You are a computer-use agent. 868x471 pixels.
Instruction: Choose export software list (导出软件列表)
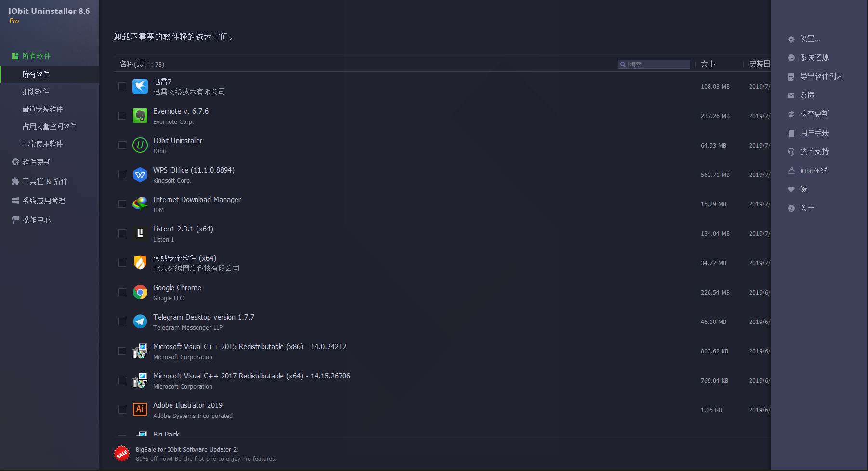coord(822,77)
